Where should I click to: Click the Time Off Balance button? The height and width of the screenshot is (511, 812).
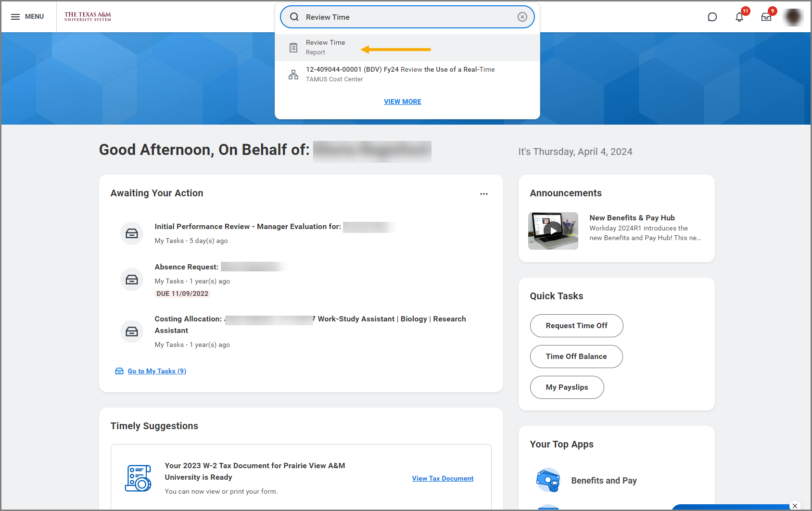tap(576, 357)
